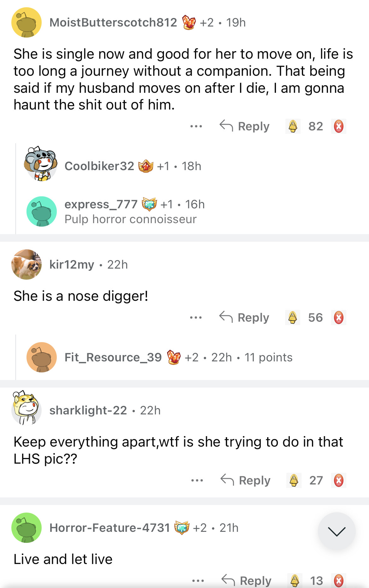
Task: Upvote MoistButterscotch812's comment
Action: [x=293, y=126]
